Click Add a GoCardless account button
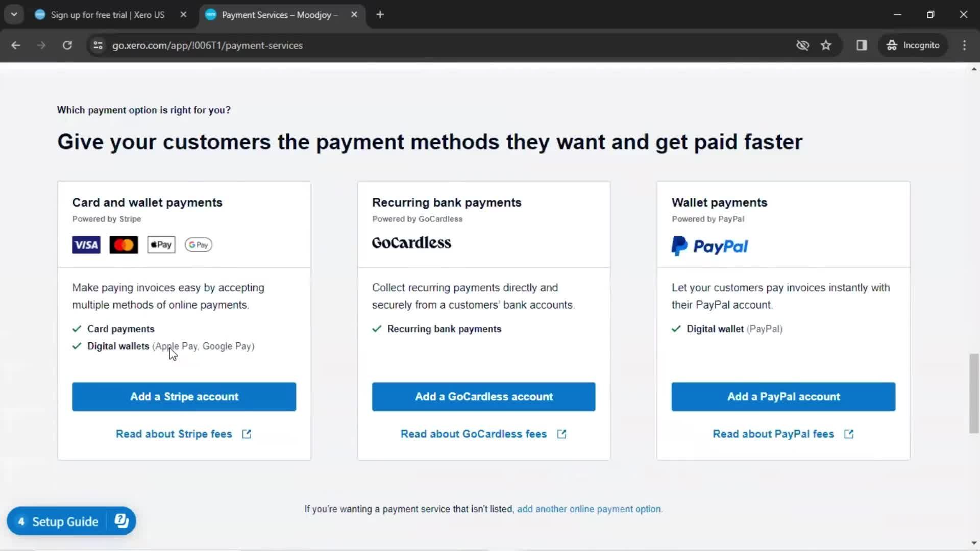The width and height of the screenshot is (980, 551). [483, 396]
